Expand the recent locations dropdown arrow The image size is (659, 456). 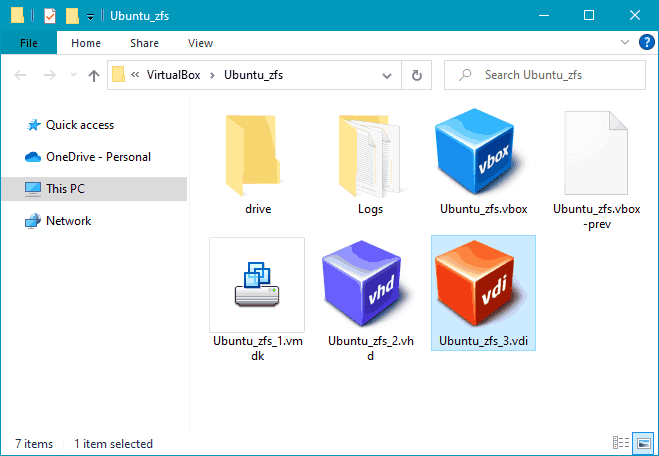[73, 75]
